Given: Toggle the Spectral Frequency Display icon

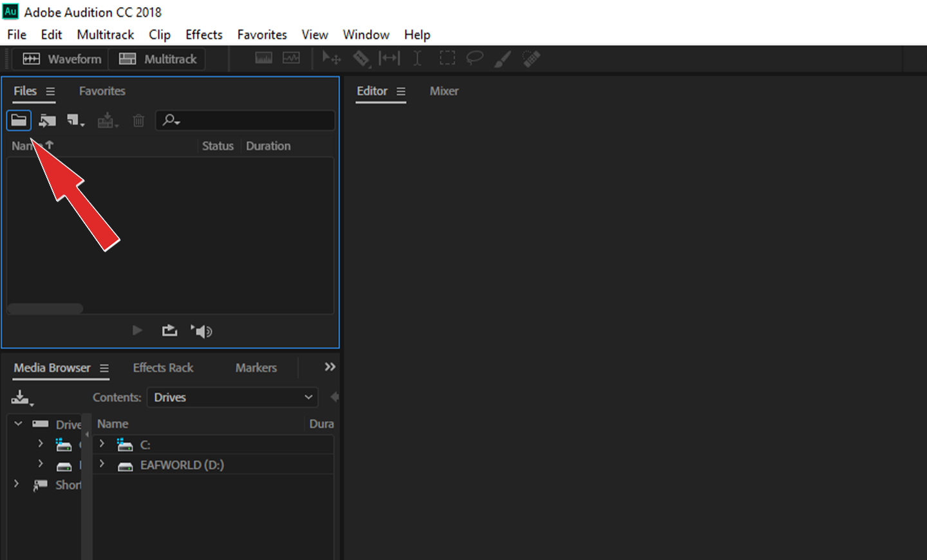Looking at the screenshot, I should click(x=264, y=59).
